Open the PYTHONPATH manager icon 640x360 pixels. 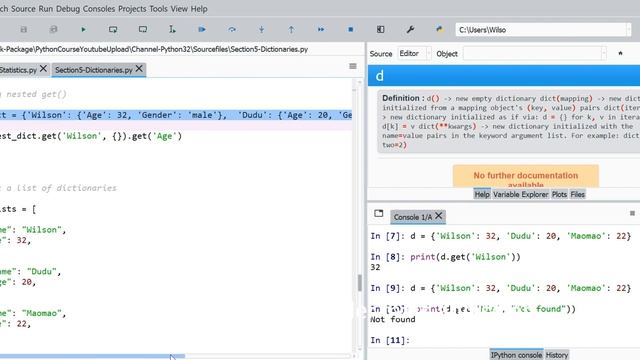(440, 29)
